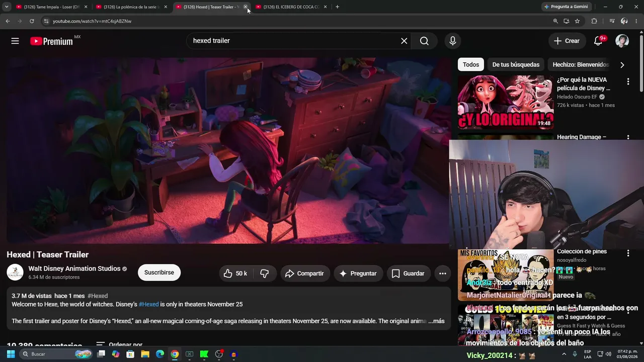
Task: Launch File Explorer from taskbar
Action: point(145,354)
